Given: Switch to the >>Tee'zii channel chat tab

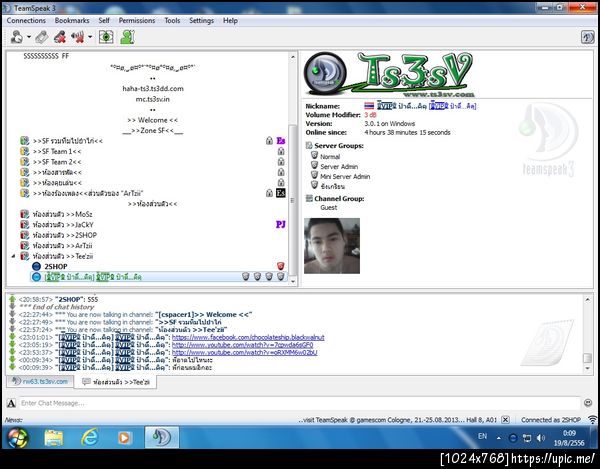Looking at the screenshot, I should coord(116,382).
